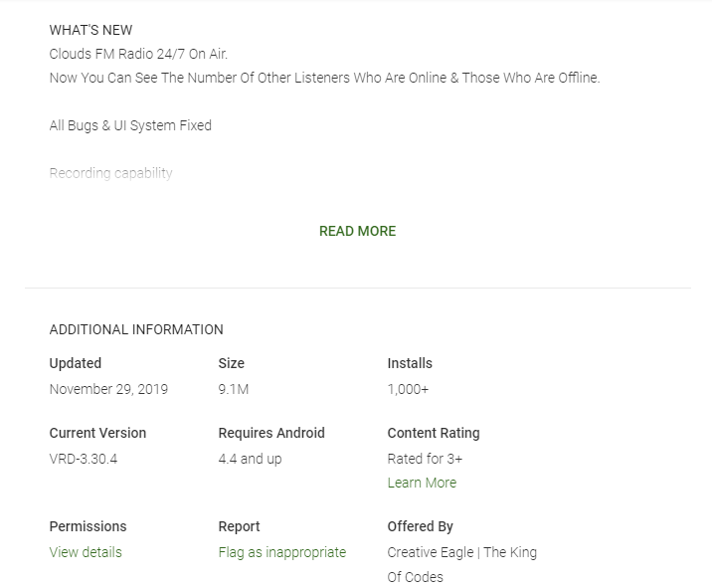Click the Content Rating label
712x588 pixels.
[434, 433]
